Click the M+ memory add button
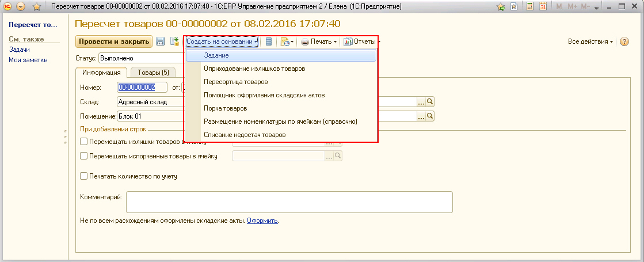The height and width of the screenshot is (262, 644). [x=573, y=6]
